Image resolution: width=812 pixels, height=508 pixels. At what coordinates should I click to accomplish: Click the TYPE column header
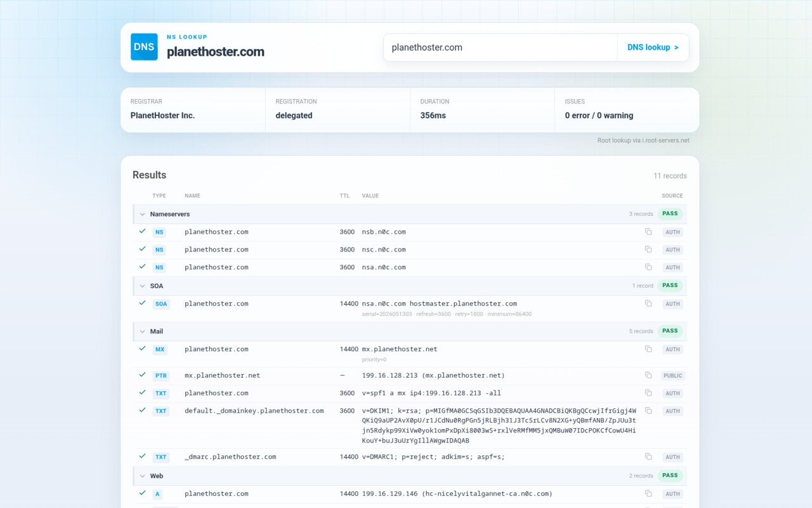(159, 196)
